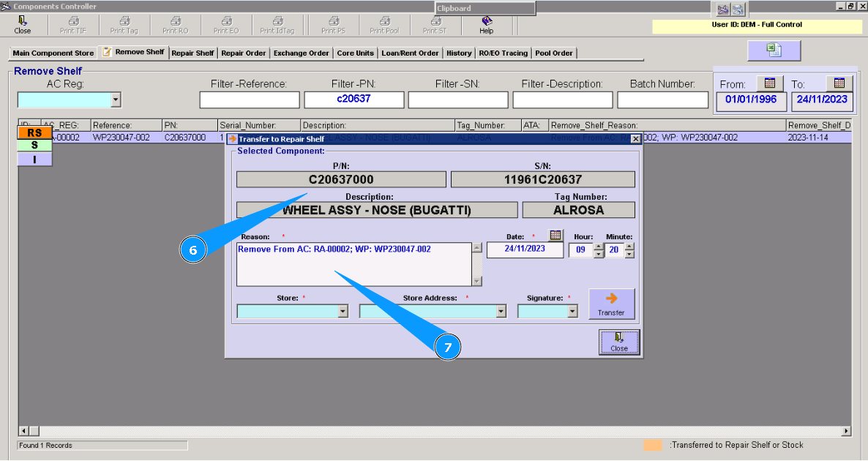Screen dimensions: 868x461
Task: Open the Repair Shelf tab
Action: (192, 53)
